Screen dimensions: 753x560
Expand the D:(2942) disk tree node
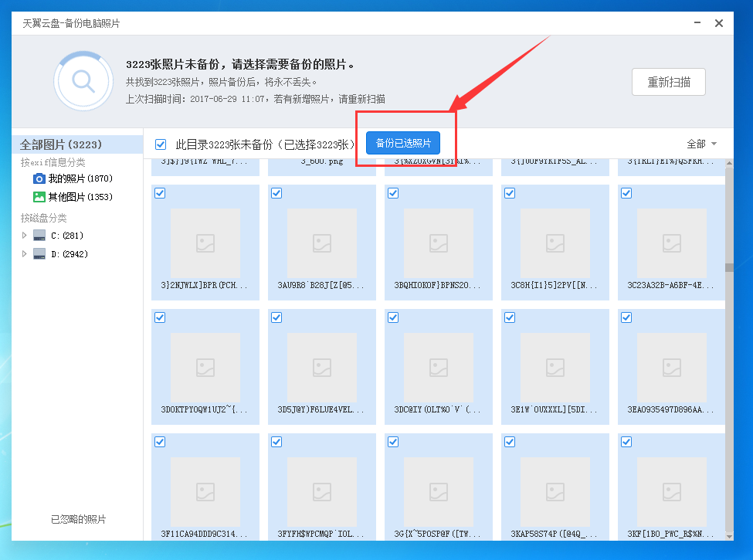click(x=24, y=253)
